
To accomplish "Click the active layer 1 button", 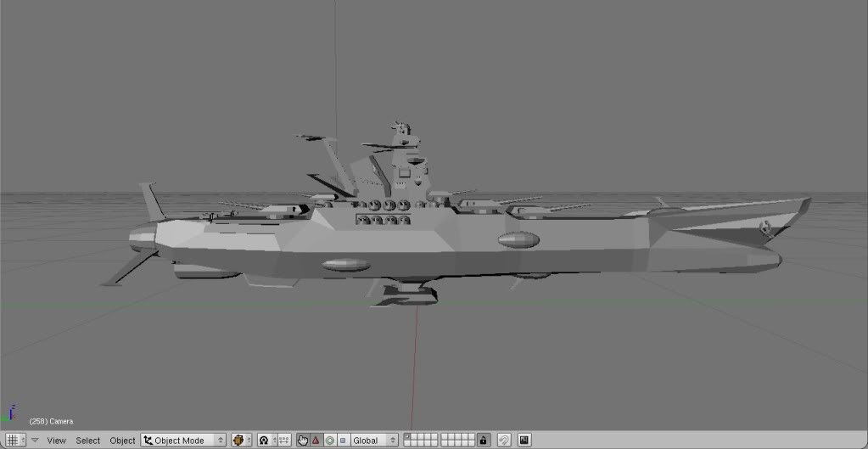I will coord(407,437).
